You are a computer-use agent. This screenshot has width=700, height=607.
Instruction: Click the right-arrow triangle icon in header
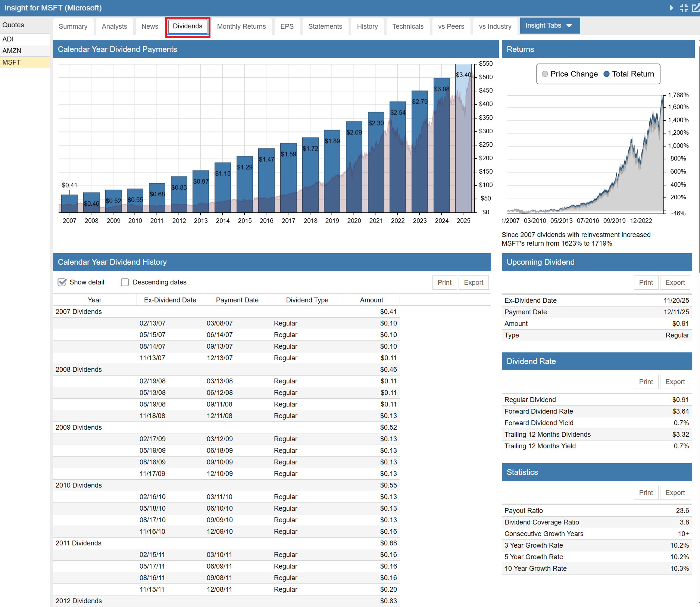point(671,8)
